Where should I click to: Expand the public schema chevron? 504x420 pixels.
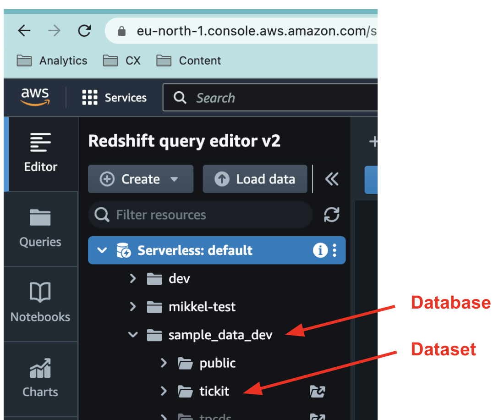pos(164,363)
